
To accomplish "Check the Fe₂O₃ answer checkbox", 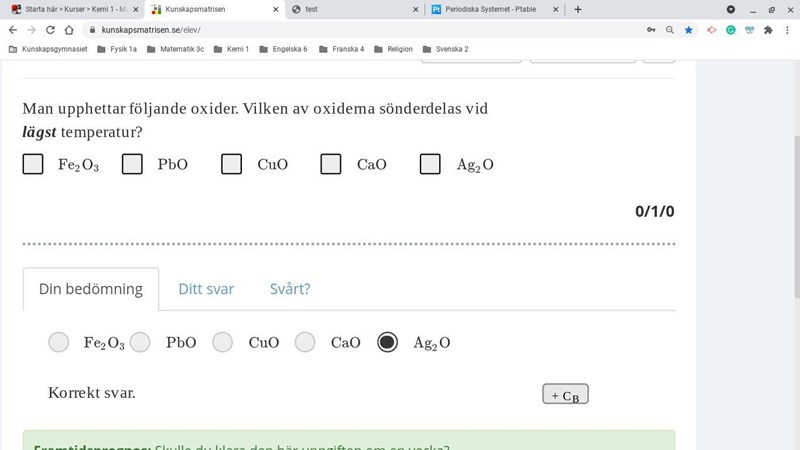I will click(33, 164).
